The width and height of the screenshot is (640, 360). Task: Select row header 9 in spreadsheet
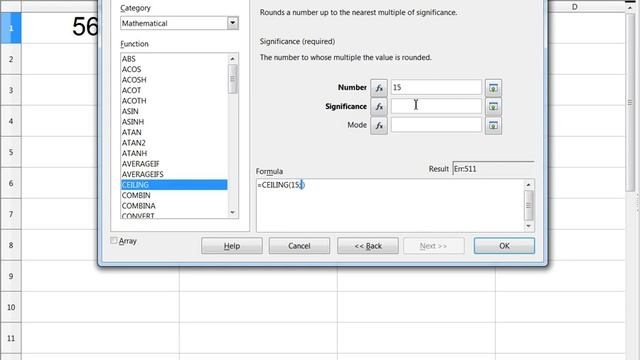tap(11, 276)
